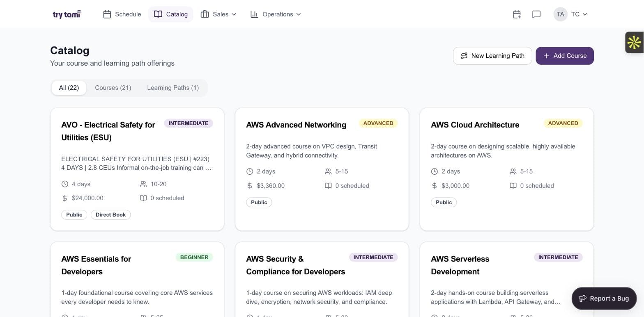
Task: Click the "$3,000.00" price text
Action: pyautogui.click(x=455, y=186)
